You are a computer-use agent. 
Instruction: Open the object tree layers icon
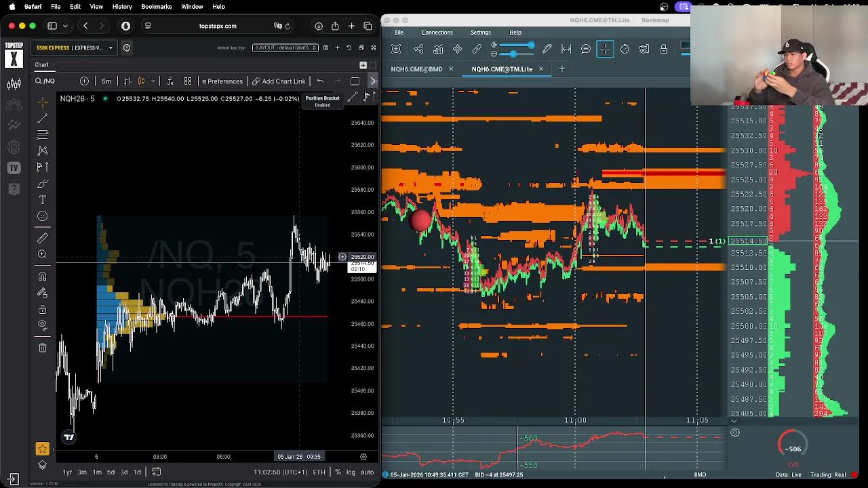[x=43, y=465]
